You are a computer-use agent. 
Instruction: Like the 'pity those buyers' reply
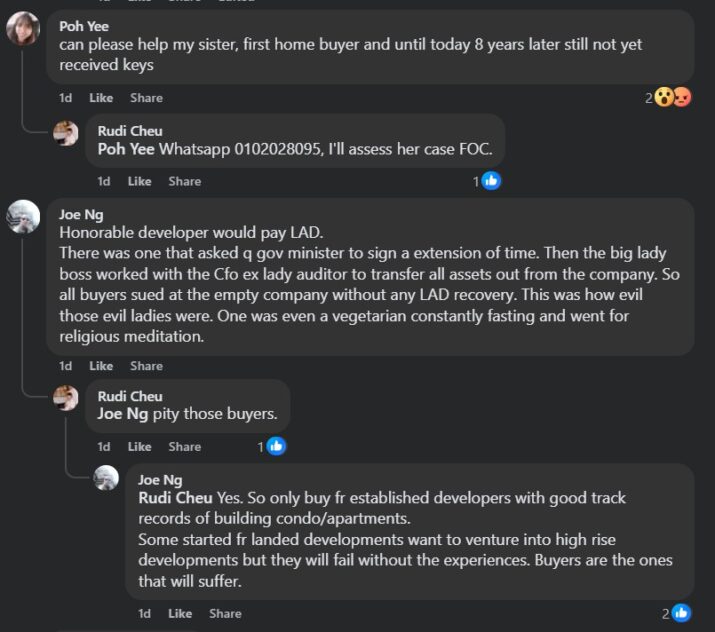pyautogui.click(x=140, y=447)
